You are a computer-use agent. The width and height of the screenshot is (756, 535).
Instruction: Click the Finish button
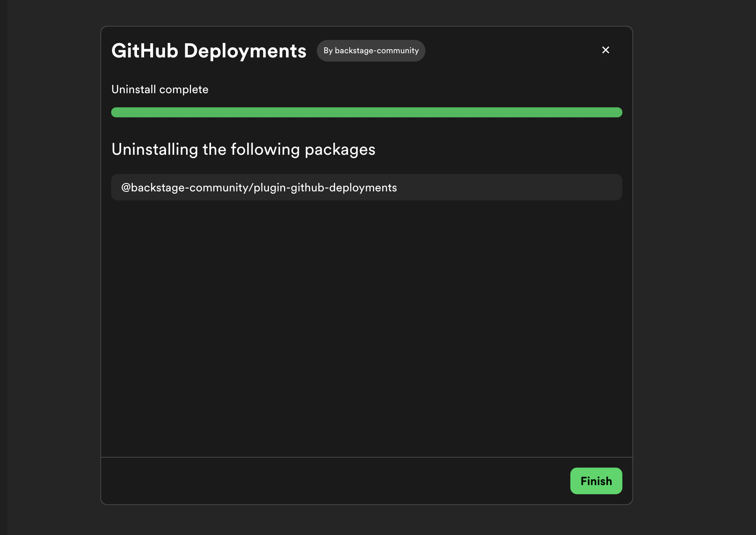click(x=596, y=481)
